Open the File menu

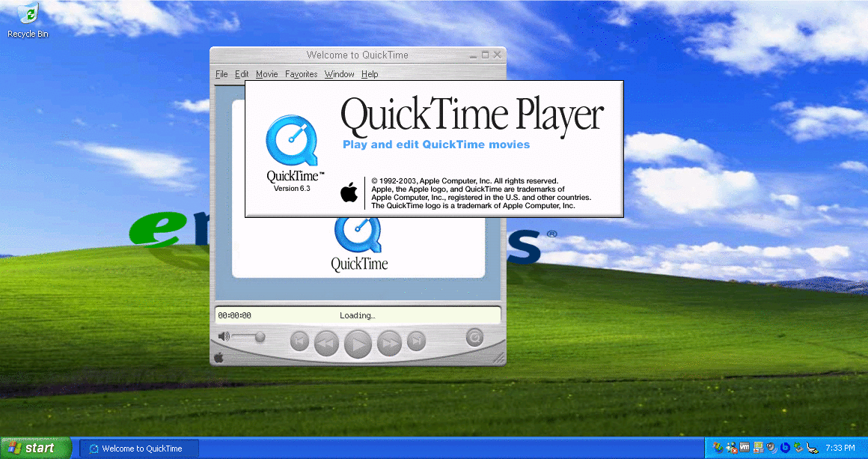pyautogui.click(x=221, y=74)
